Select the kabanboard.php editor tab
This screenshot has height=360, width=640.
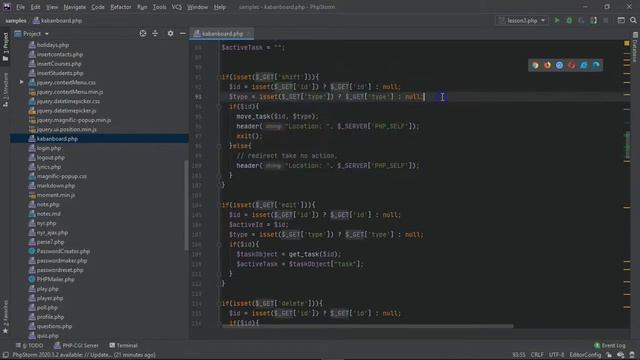222,34
